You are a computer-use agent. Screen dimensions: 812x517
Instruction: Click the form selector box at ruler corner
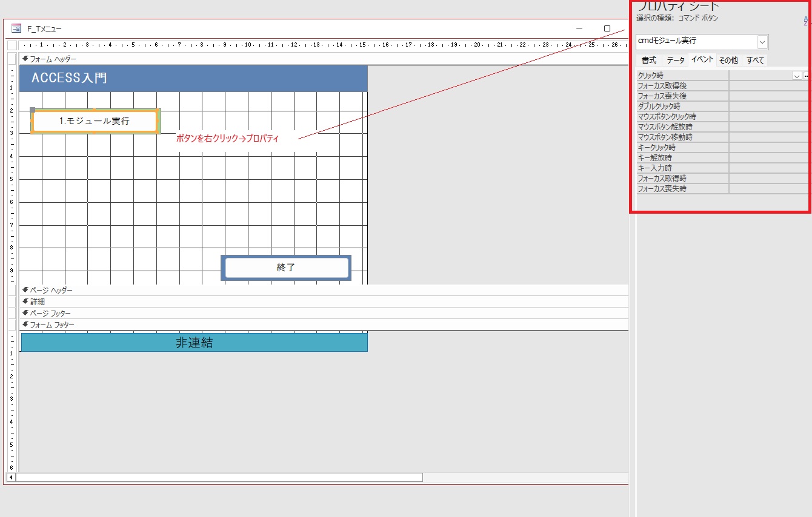click(x=12, y=45)
